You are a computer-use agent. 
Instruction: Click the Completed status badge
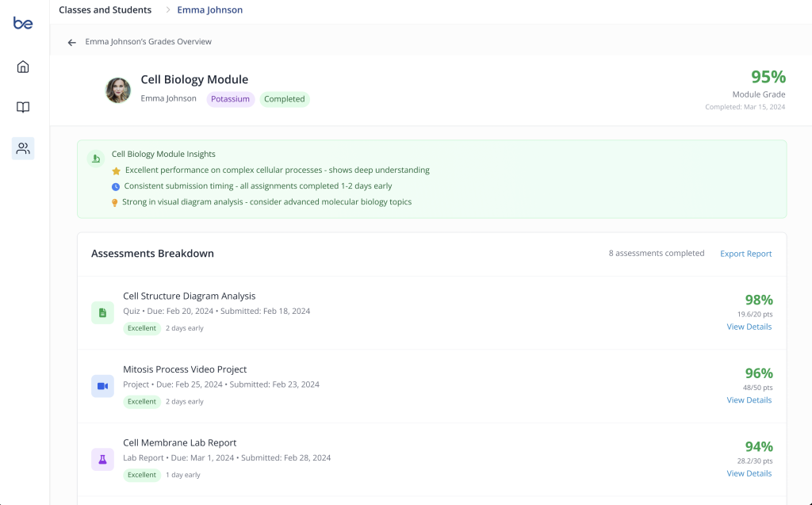pyautogui.click(x=285, y=99)
